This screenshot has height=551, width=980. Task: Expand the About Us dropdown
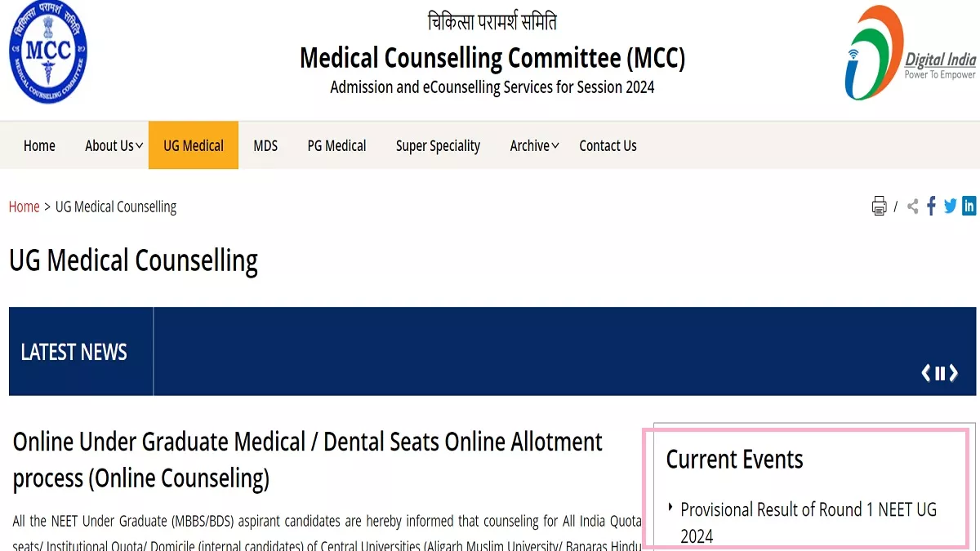114,145
